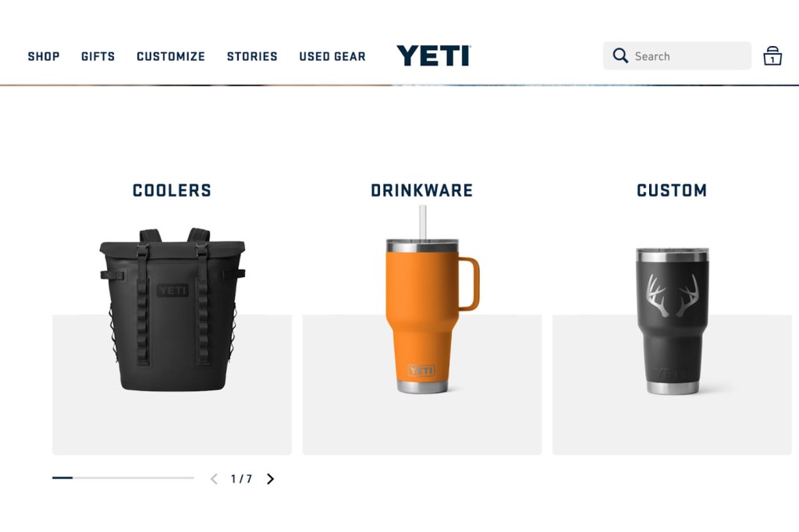Click into the Search field
This screenshot has width=799, height=532.
pyautogui.click(x=677, y=55)
